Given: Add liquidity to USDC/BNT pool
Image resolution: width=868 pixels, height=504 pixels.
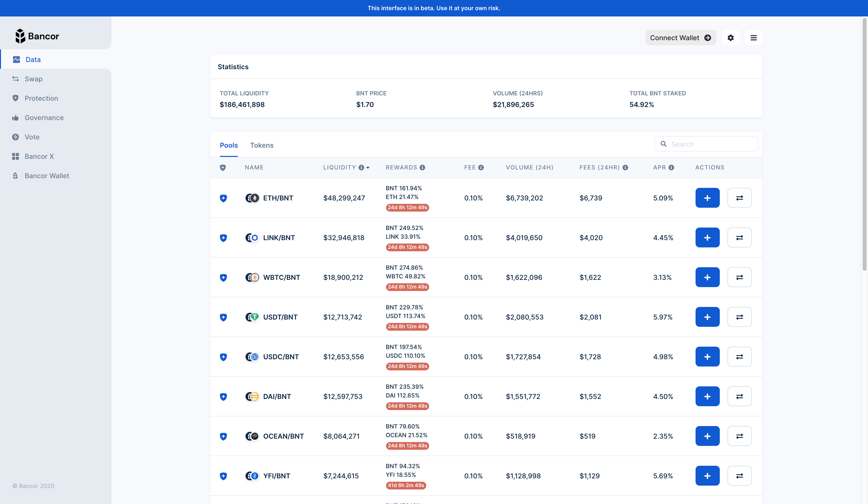Looking at the screenshot, I should [707, 357].
